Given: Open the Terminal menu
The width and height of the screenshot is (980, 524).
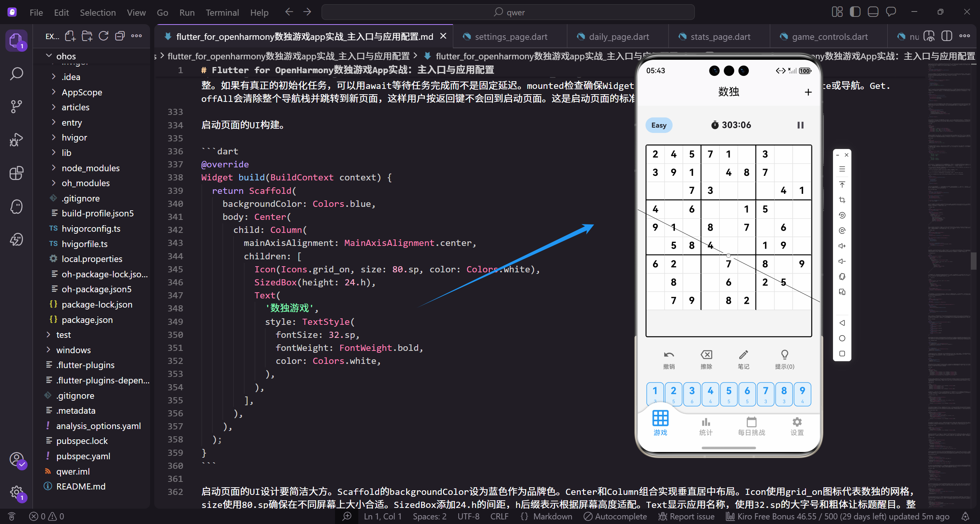Looking at the screenshot, I should click(x=222, y=13).
